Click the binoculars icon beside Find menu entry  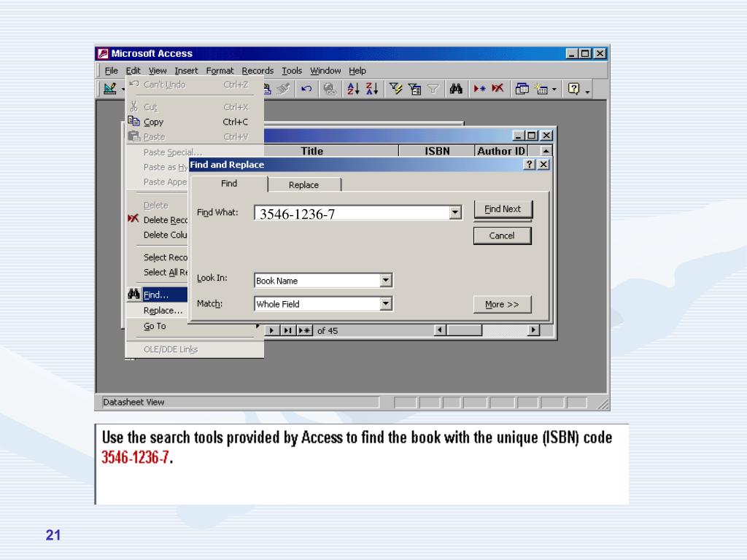[134, 294]
